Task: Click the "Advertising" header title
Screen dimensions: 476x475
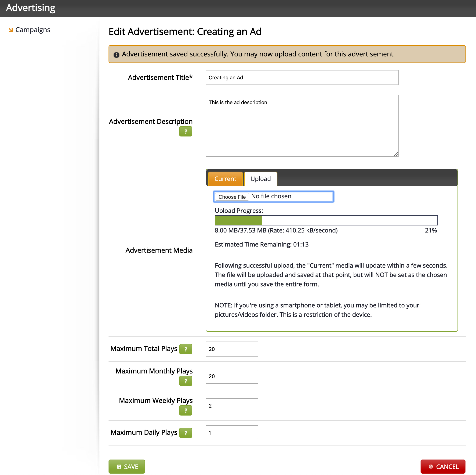Action: (x=31, y=8)
